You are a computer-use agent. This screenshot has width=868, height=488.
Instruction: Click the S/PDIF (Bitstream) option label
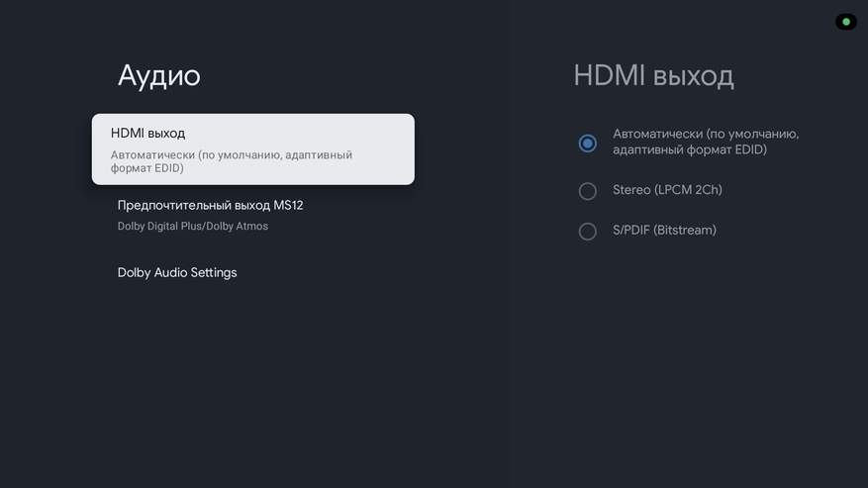[664, 231]
